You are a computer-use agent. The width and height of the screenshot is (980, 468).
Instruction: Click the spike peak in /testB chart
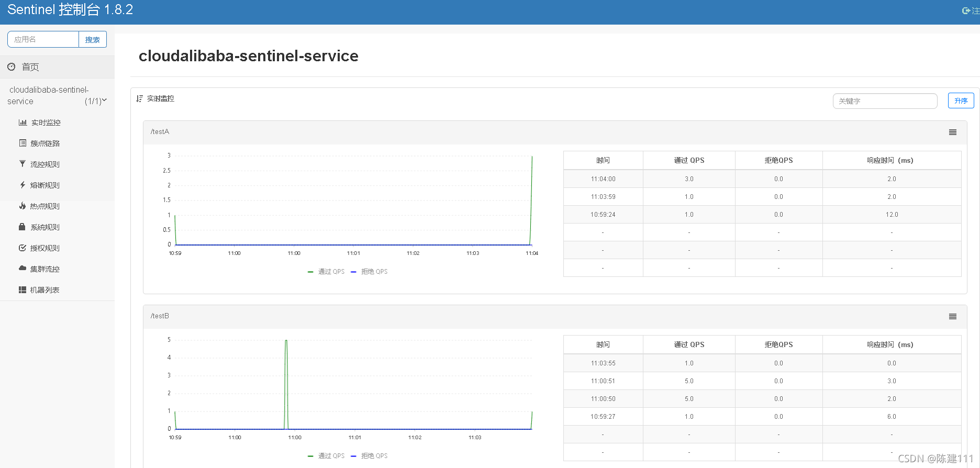click(x=286, y=341)
